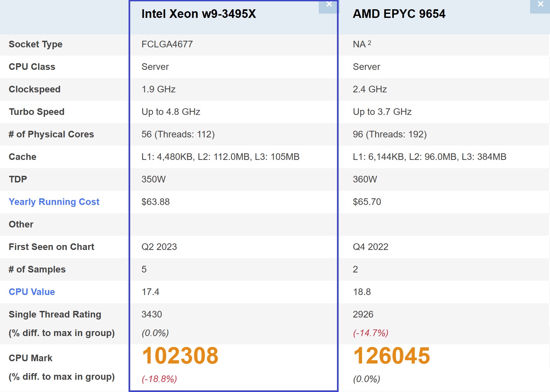Click the 360W TDP value

pyautogui.click(x=365, y=179)
